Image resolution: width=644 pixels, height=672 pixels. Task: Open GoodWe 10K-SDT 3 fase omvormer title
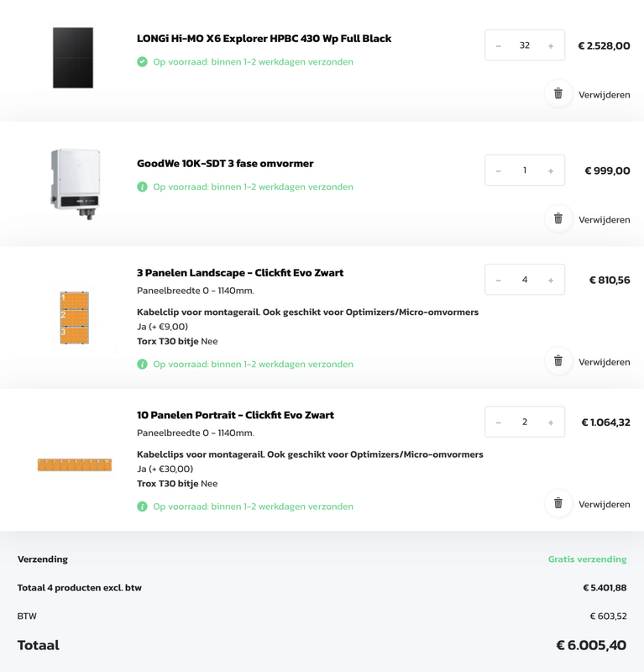tap(225, 164)
